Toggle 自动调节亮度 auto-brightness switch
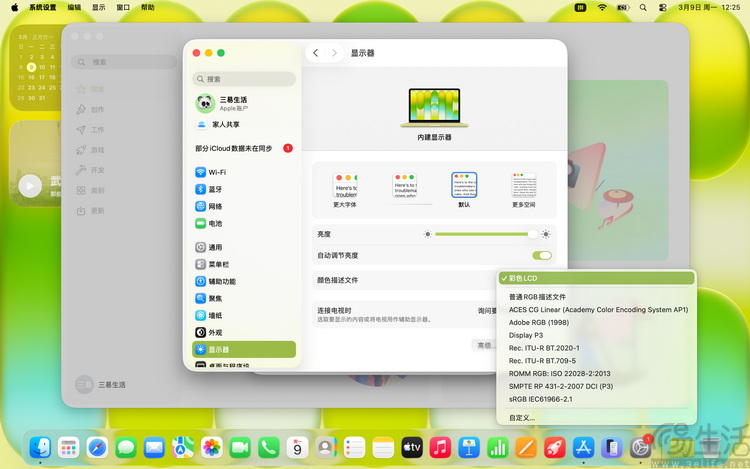The height and width of the screenshot is (469, 750). coord(542,255)
